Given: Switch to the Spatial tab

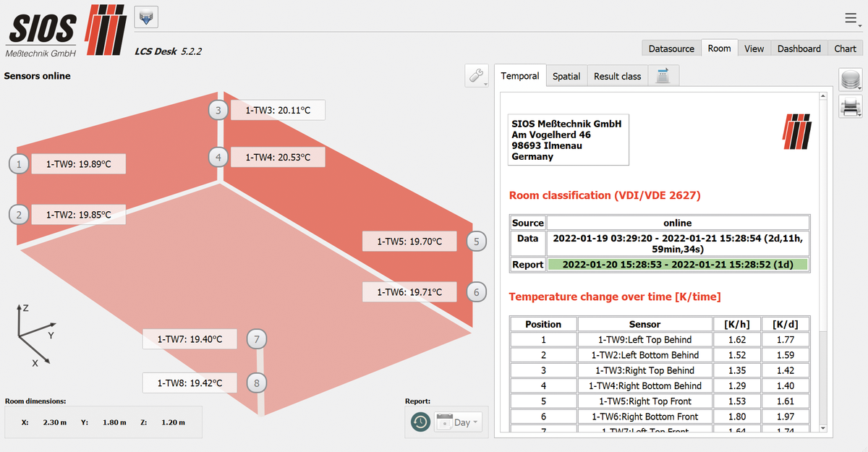Looking at the screenshot, I should point(566,76).
